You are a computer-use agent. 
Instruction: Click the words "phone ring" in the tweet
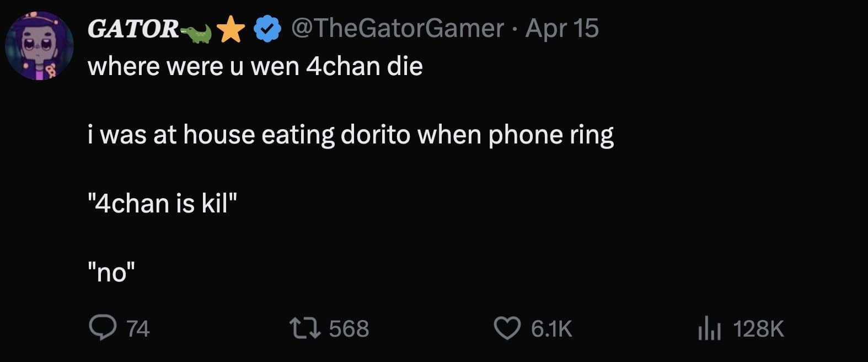pos(550,135)
